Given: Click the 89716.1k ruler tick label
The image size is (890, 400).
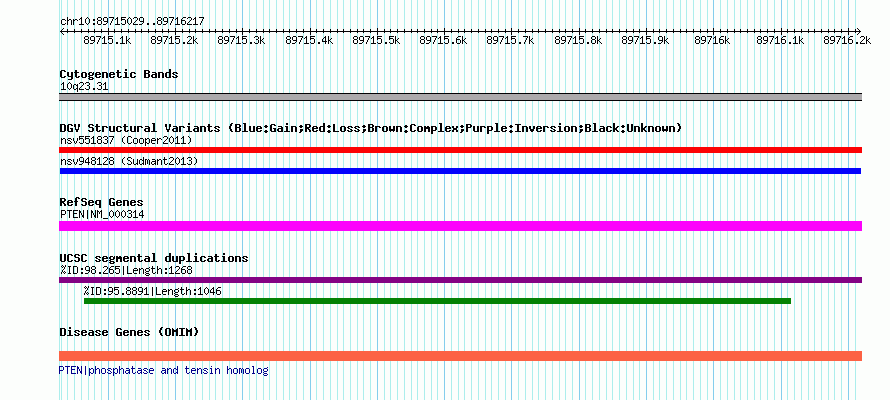Looking at the screenshot, I should pyautogui.click(x=780, y=40).
